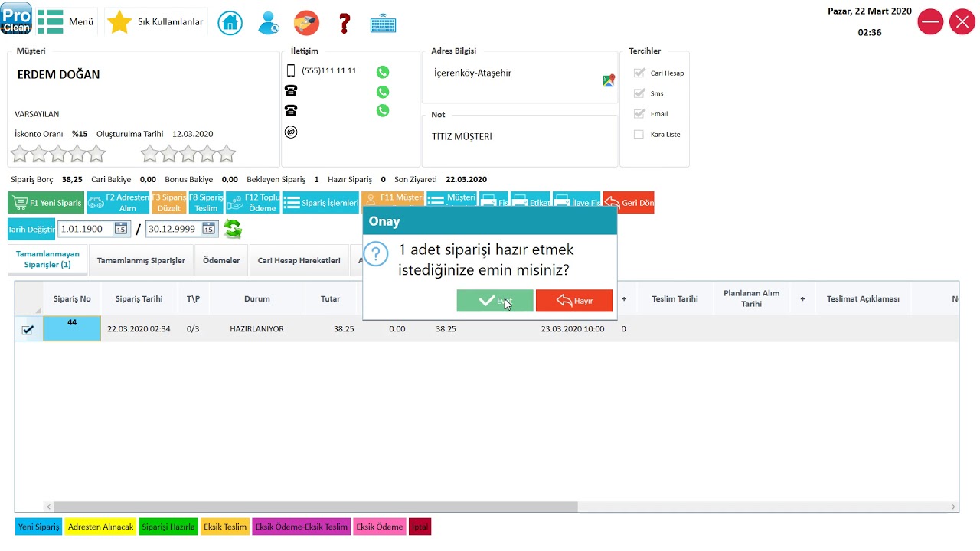
Task: Click Teslim Tarihi column header
Action: [675, 298]
